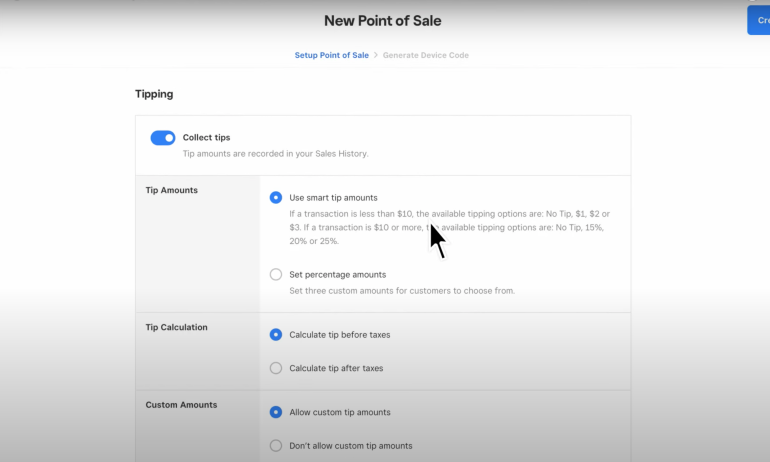
Task: Select Calculate tip before taxes option
Action: click(x=276, y=335)
